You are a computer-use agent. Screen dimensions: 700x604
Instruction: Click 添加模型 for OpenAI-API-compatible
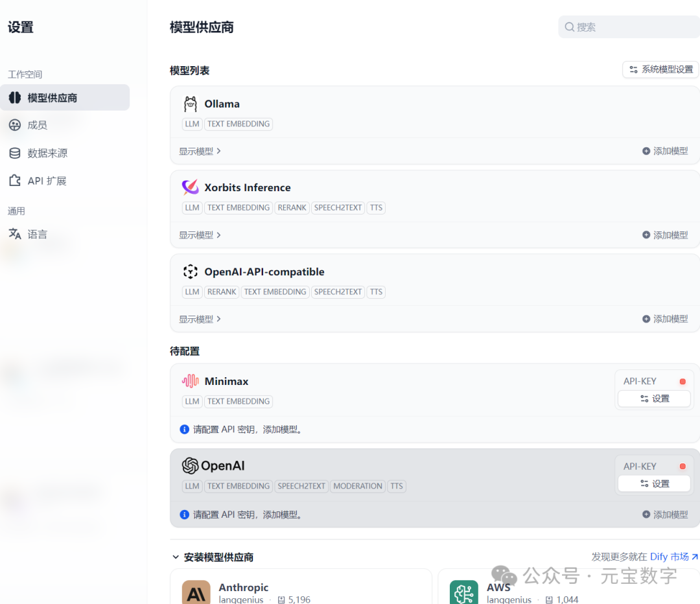[665, 319]
